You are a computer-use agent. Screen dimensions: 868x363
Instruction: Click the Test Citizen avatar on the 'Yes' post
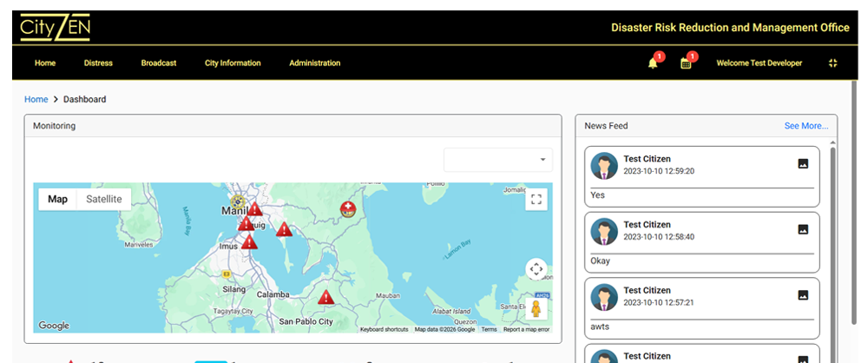point(604,166)
